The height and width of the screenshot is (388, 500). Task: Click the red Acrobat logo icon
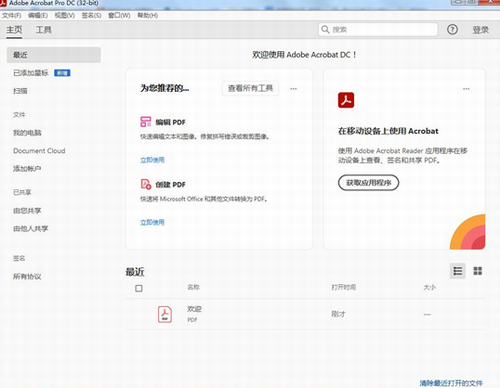tap(346, 100)
